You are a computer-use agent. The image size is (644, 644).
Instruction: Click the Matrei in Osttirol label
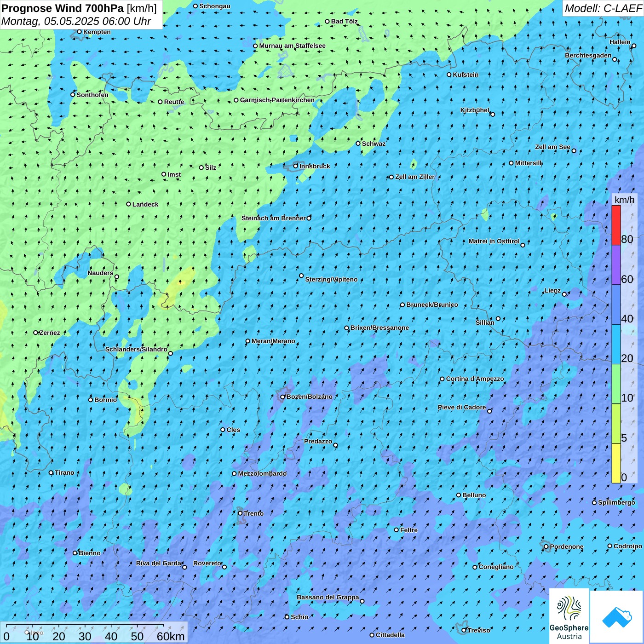point(494,241)
